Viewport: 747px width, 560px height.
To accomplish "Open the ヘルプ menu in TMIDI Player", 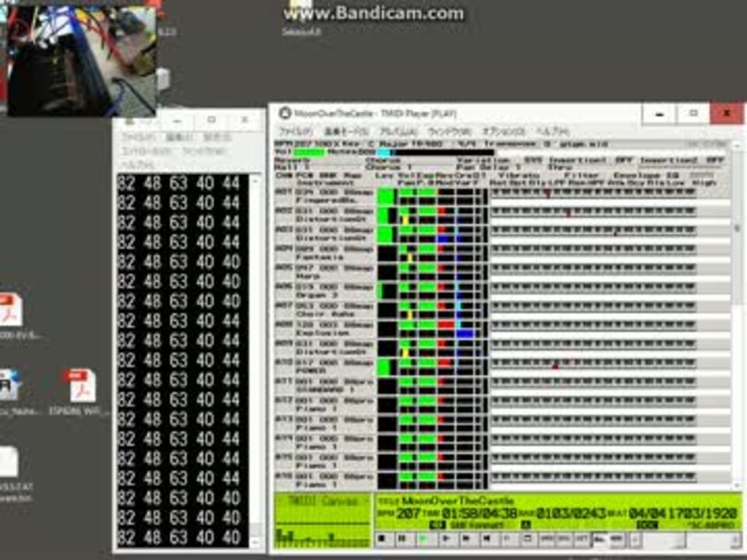I will 552,131.
